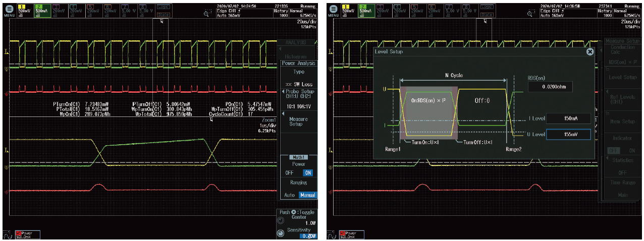Open the MENU button on right screen
This screenshot has width=644, height=241.
(333, 10)
